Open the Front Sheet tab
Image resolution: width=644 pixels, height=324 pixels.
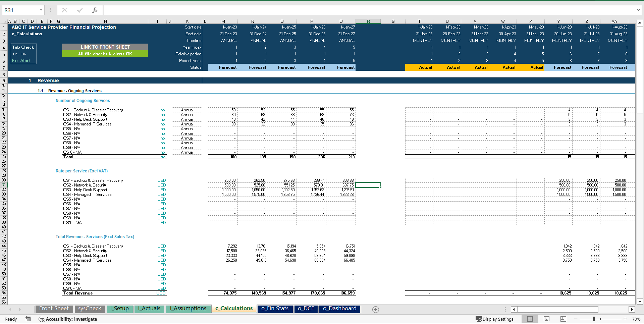54,309
